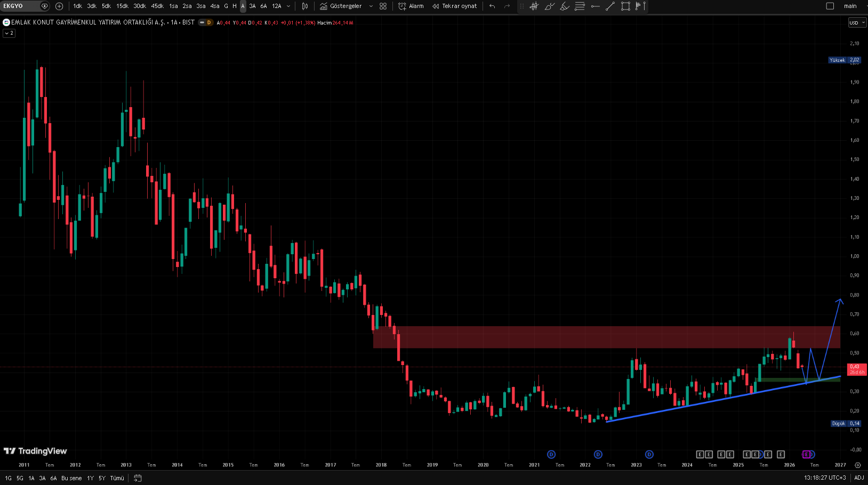The height and width of the screenshot is (485, 868).
Task: Select the 6A interval in the top bar
Action: click(x=263, y=6)
